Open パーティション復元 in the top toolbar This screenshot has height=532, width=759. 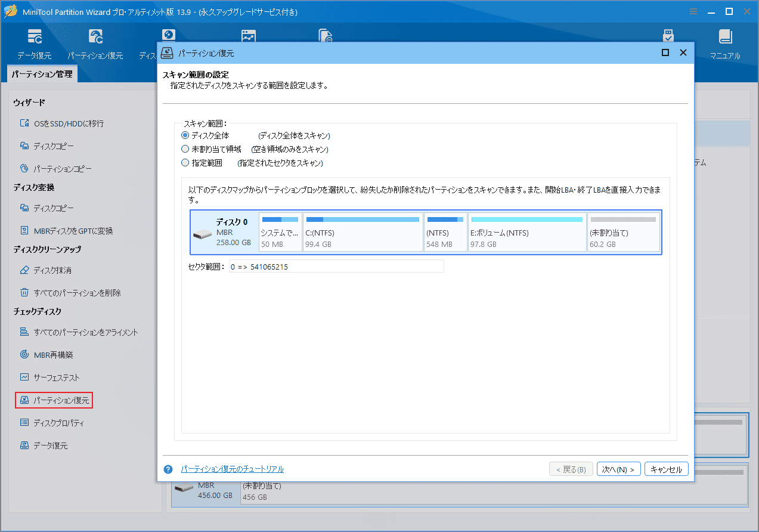click(x=95, y=44)
